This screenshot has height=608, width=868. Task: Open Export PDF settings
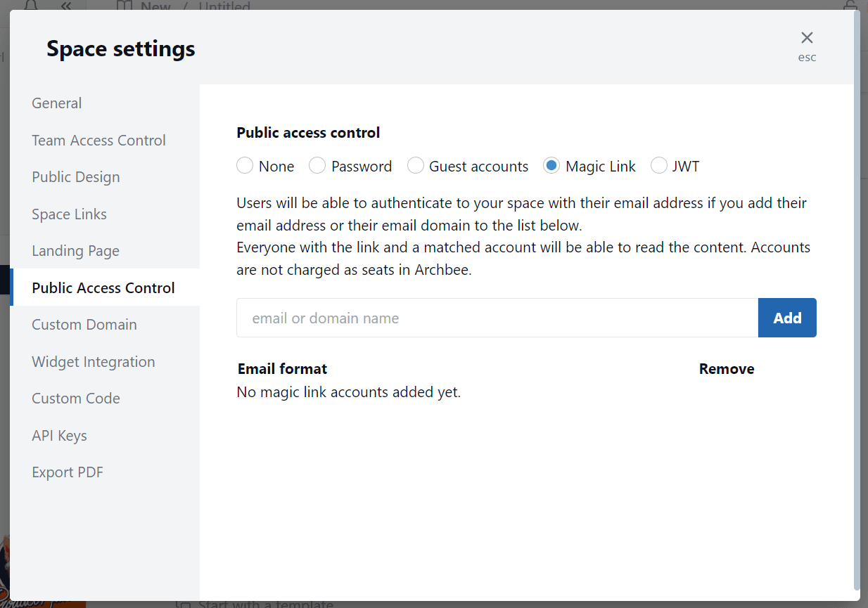click(68, 472)
